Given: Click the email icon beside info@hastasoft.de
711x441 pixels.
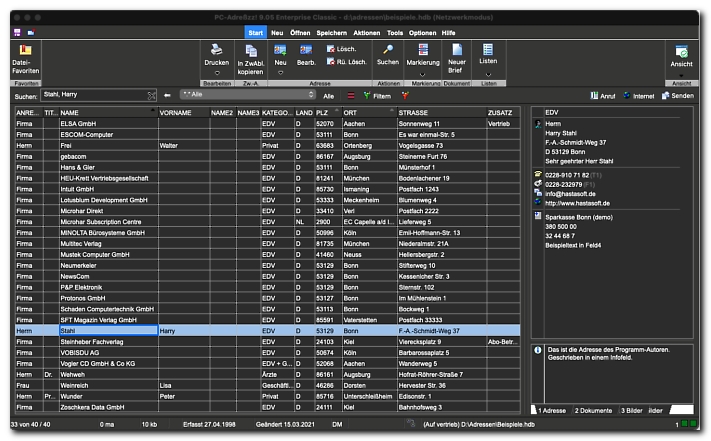Looking at the screenshot, I should coord(538,193).
